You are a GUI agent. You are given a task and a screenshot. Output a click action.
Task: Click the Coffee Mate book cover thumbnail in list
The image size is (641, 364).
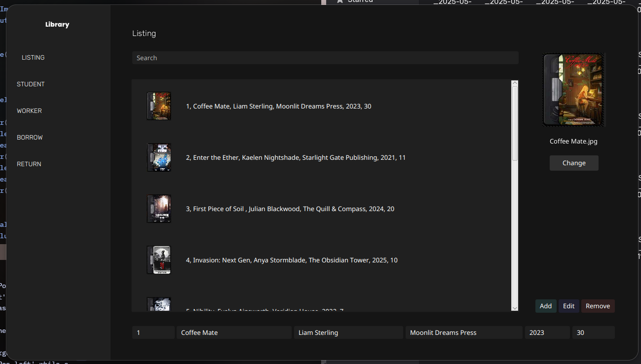[x=159, y=106]
